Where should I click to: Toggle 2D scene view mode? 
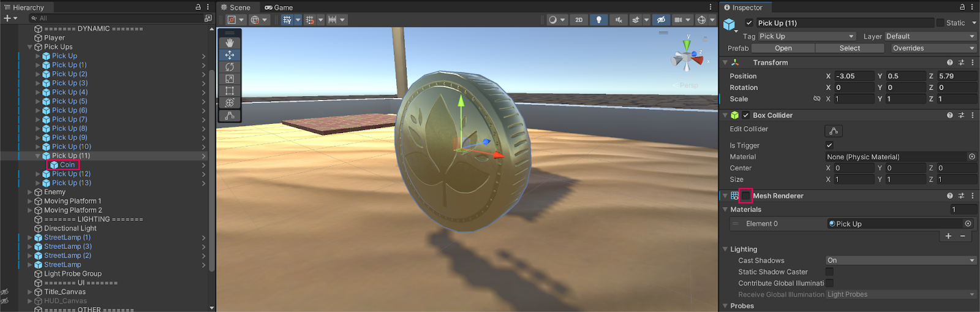579,20
